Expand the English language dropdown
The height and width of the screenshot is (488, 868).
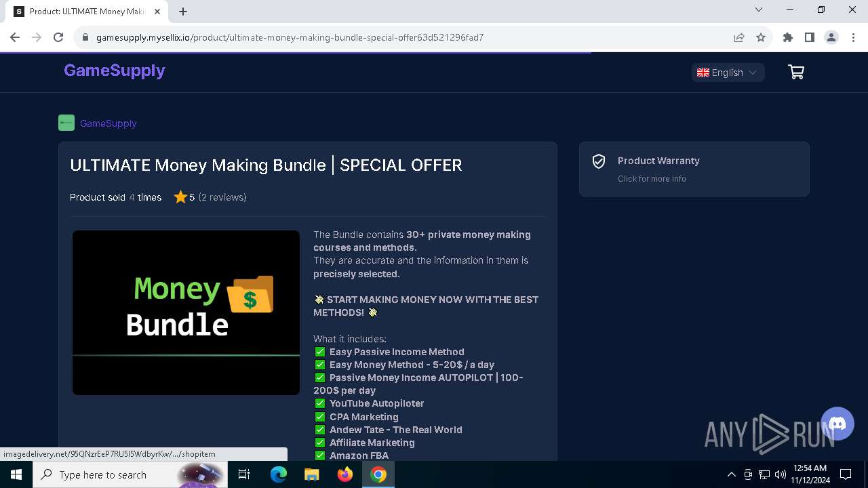728,73
